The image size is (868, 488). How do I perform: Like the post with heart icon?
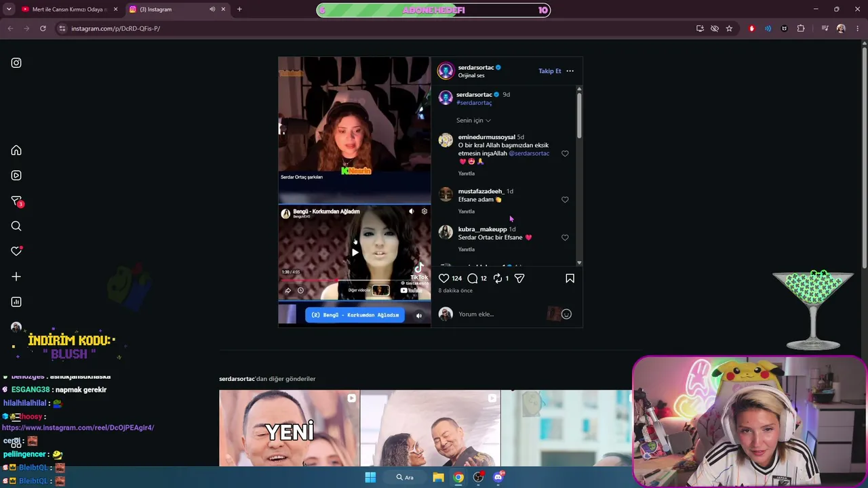(443, 279)
